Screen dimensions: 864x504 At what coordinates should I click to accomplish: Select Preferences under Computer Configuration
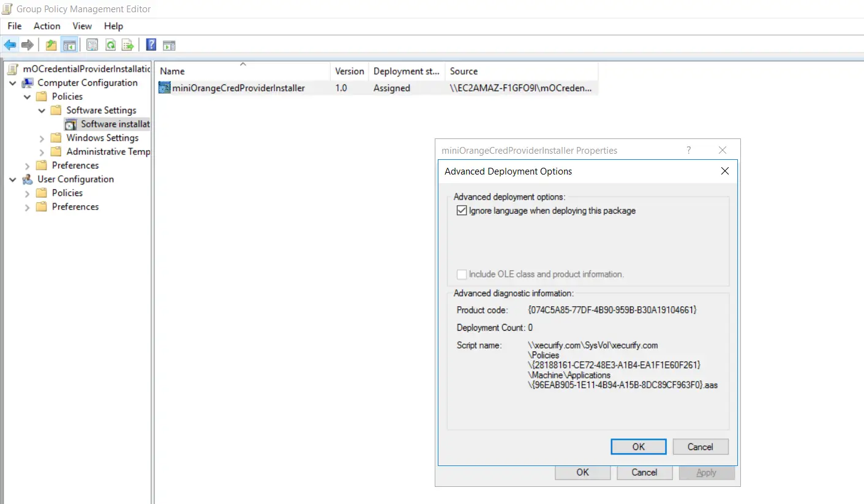75,165
